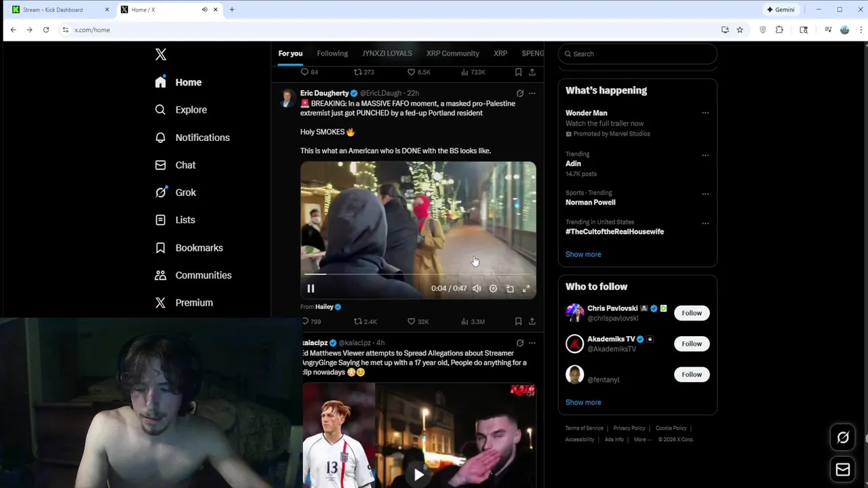Switch to XRP Community tab
The height and width of the screenshot is (488, 868).
pos(452,54)
